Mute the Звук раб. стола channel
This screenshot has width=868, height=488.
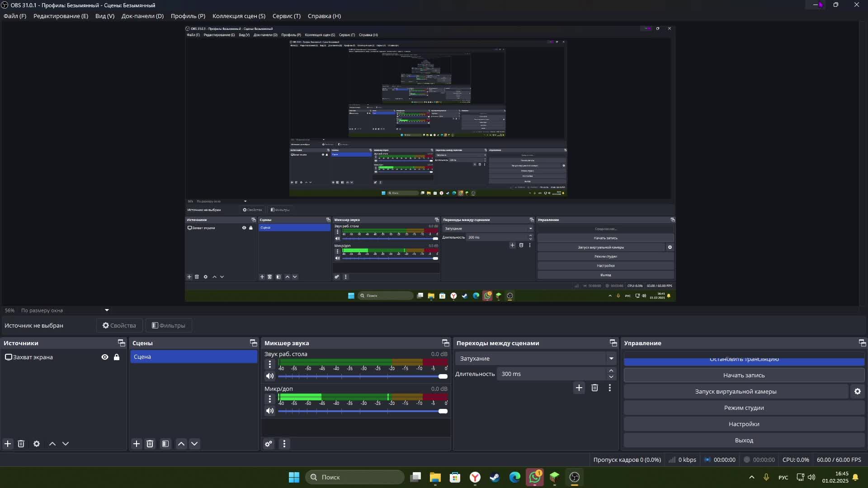click(270, 376)
